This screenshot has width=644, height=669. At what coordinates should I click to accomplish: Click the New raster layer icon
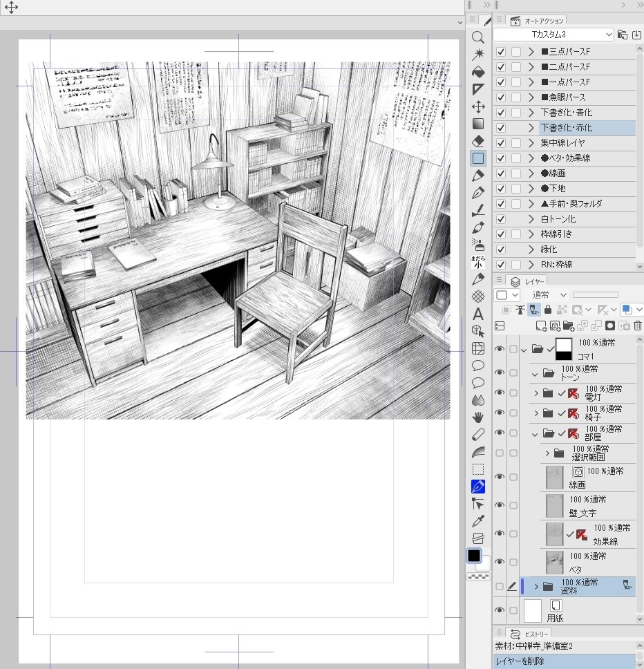[x=541, y=326]
